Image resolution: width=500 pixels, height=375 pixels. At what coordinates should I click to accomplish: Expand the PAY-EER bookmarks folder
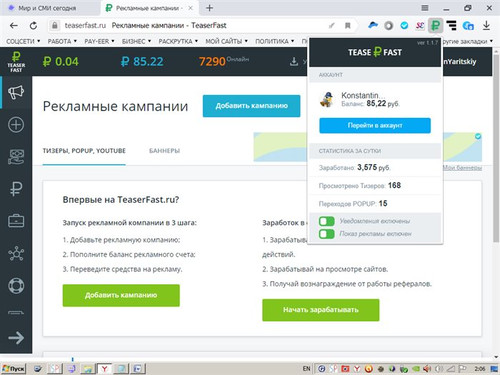[x=99, y=41]
